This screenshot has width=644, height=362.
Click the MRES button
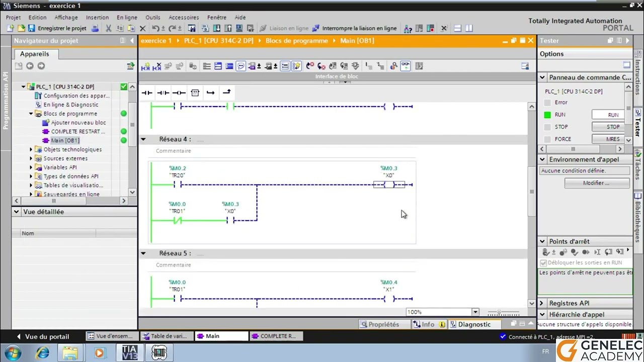point(609,139)
